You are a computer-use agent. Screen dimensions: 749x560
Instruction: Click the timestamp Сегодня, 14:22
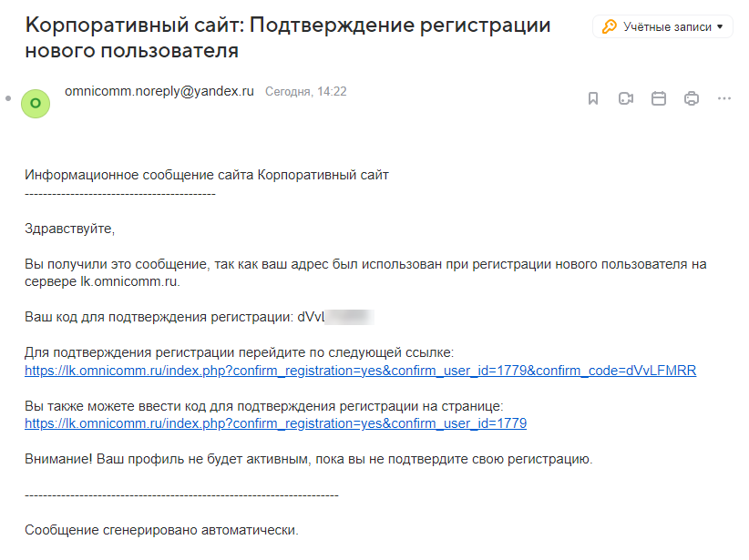pyautogui.click(x=306, y=91)
